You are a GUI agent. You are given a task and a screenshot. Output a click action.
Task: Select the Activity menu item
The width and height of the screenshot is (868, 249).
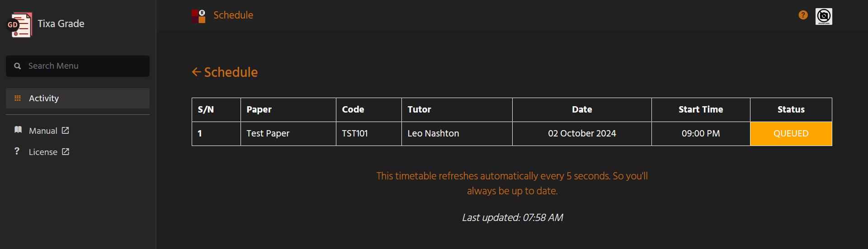(78, 98)
